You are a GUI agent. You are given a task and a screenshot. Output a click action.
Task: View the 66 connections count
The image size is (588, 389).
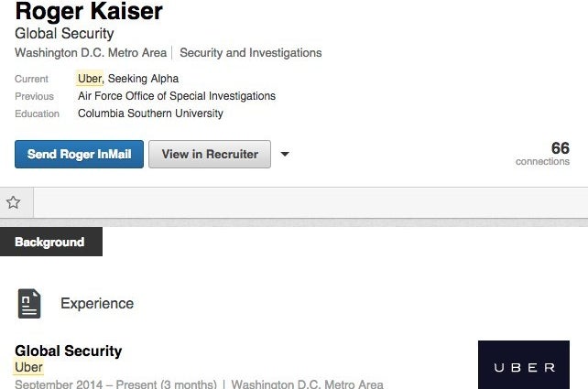pos(552,153)
